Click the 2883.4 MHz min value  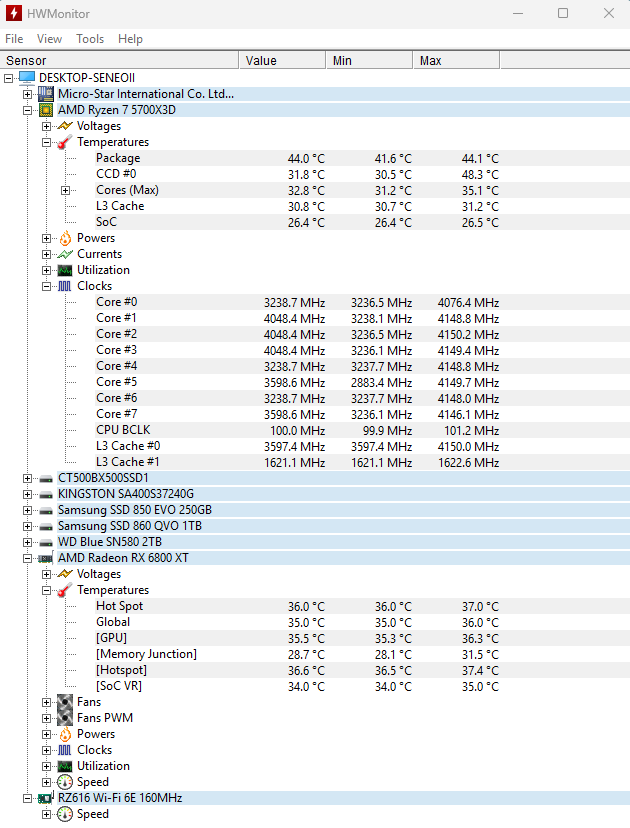point(381,383)
